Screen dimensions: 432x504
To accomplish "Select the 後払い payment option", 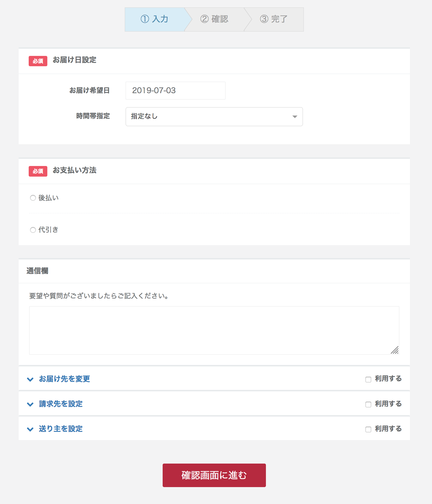I will (33, 198).
